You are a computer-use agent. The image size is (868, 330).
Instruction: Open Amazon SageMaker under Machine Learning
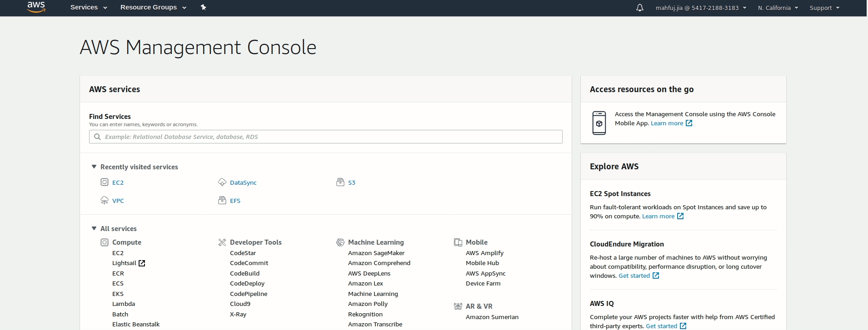click(376, 253)
